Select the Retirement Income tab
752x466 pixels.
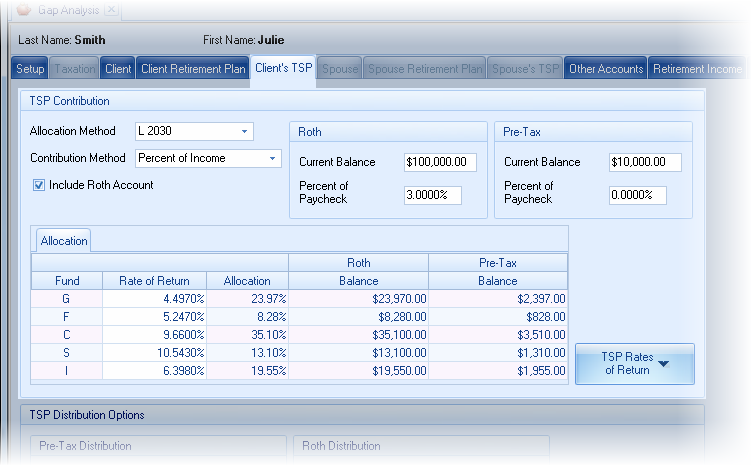[697, 69]
